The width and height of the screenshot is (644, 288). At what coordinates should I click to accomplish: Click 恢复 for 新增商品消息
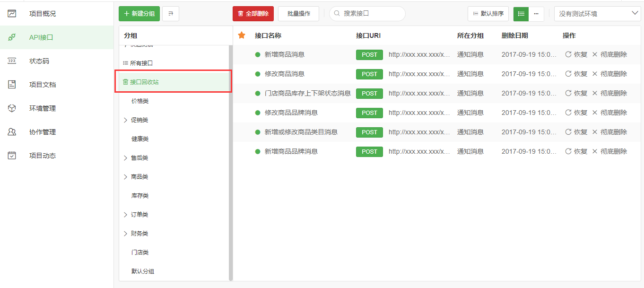click(x=576, y=54)
